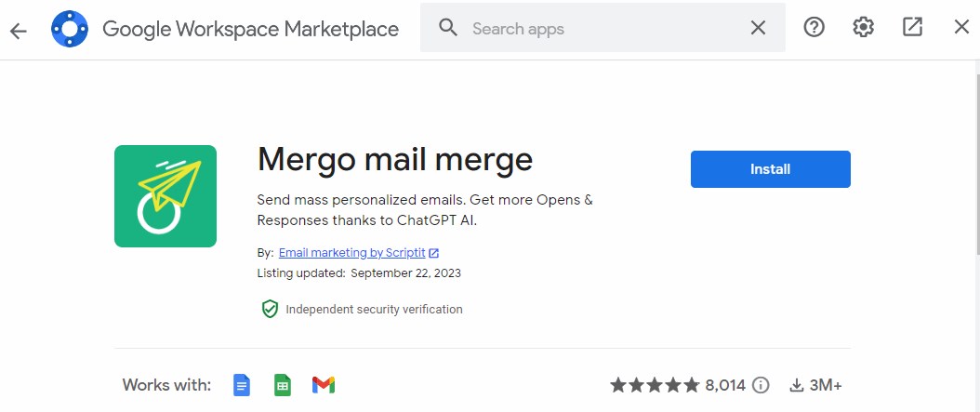Image resolution: width=980 pixels, height=412 pixels.
Task: Click the Gmail icon
Action: coord(324,385)
